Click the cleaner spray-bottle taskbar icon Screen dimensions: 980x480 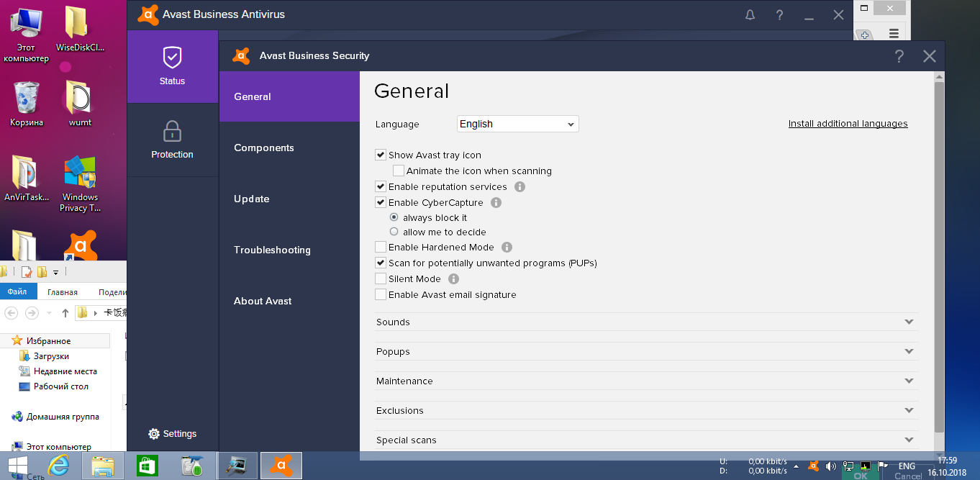point(192,466)
